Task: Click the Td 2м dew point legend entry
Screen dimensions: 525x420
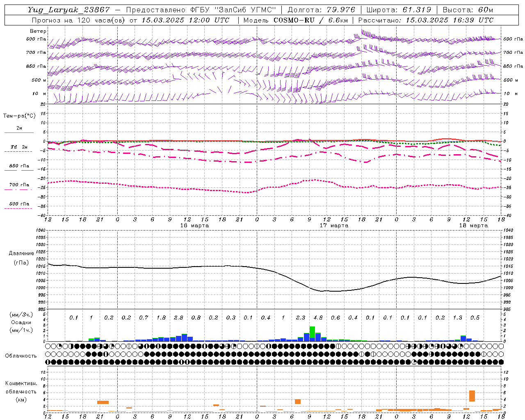Action: pos(19,147)
